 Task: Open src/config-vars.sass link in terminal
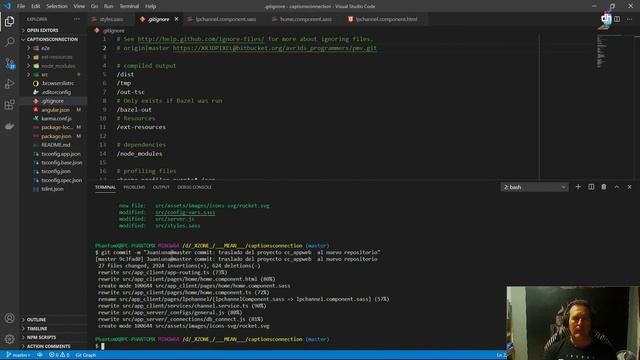tap(185, 212)
